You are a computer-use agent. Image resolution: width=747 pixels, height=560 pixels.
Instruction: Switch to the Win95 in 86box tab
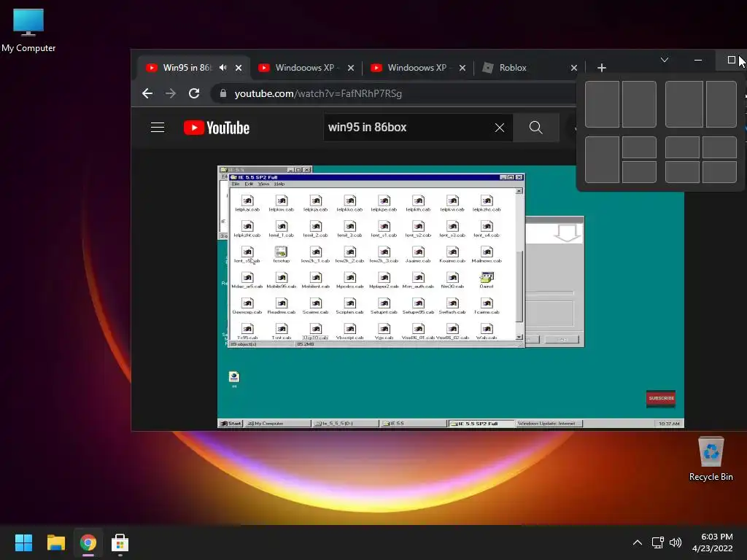tap(187, 68)
